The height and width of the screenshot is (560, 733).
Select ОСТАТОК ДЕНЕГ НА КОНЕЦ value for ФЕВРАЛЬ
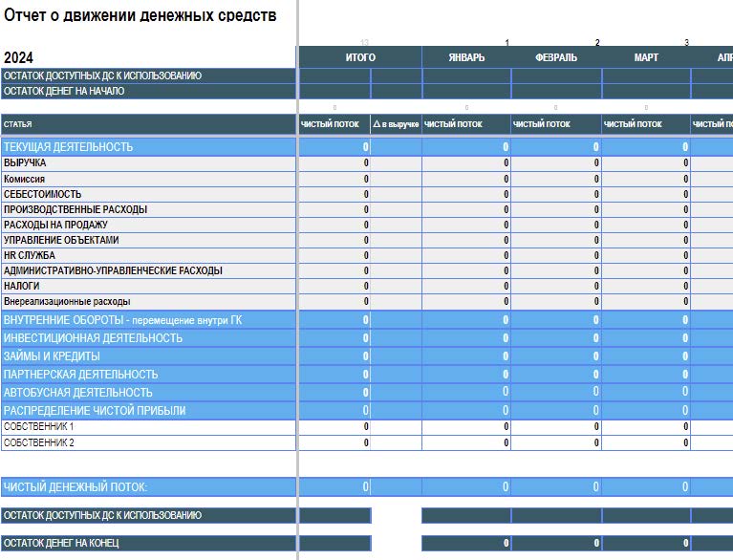tap(556, 543)
